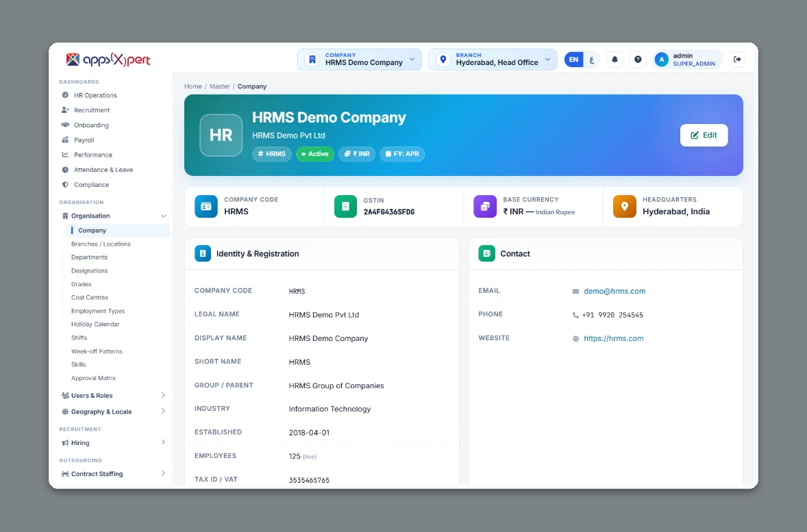Click the # HRMS code badge
The width and height of the screenshot is (807, 532).
click(x=272, y=154)
